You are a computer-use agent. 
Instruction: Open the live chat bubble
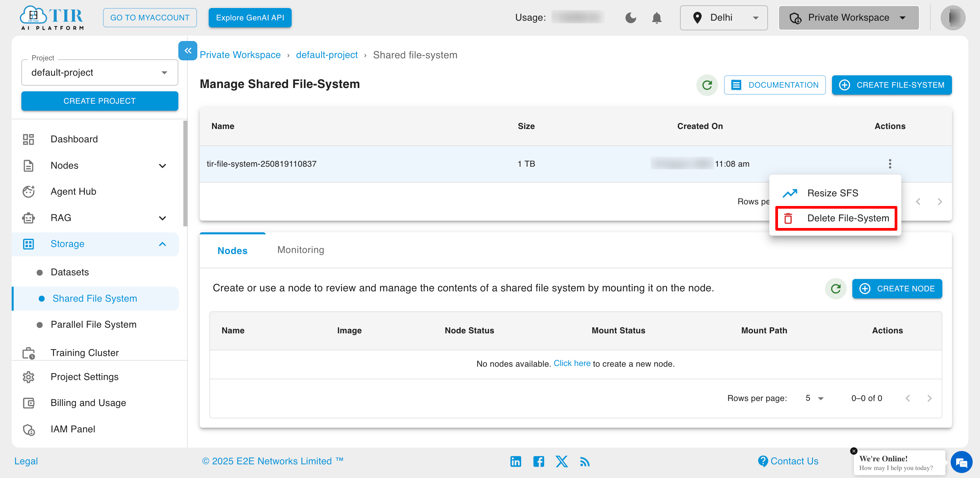962,462
